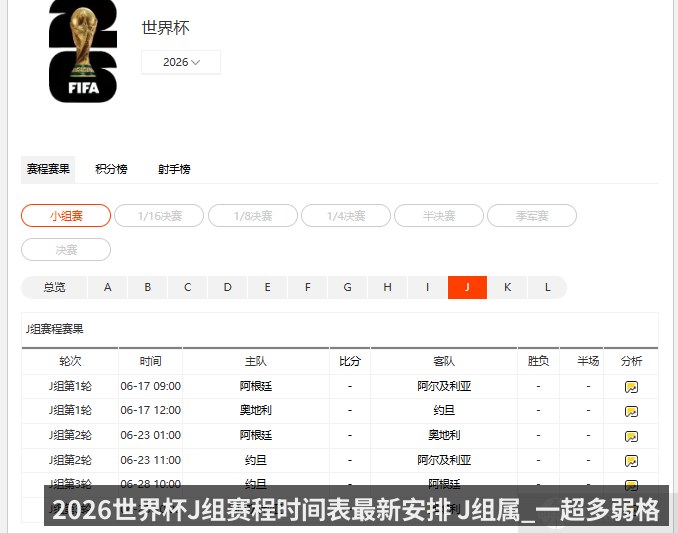The height and width of the screenshot is (533, 678).
Task: Click the 比分 column header
Action: point(350,361)
